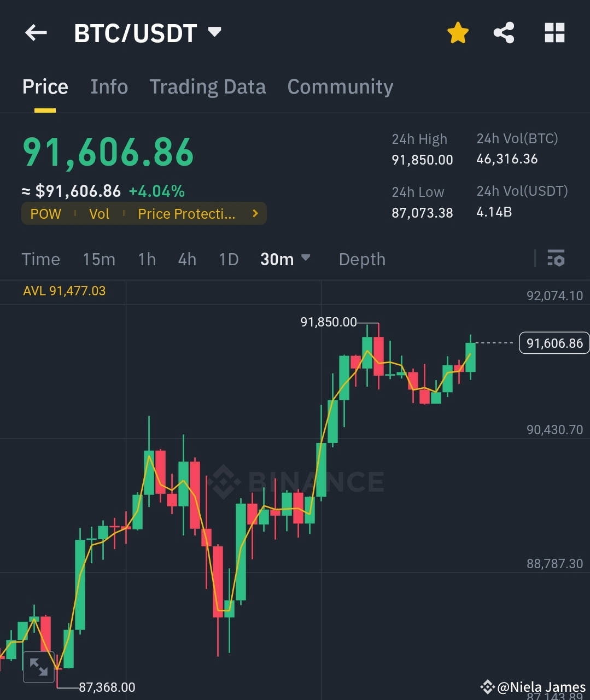Open the share icon
590x700 pixels.
coord(504,33)
